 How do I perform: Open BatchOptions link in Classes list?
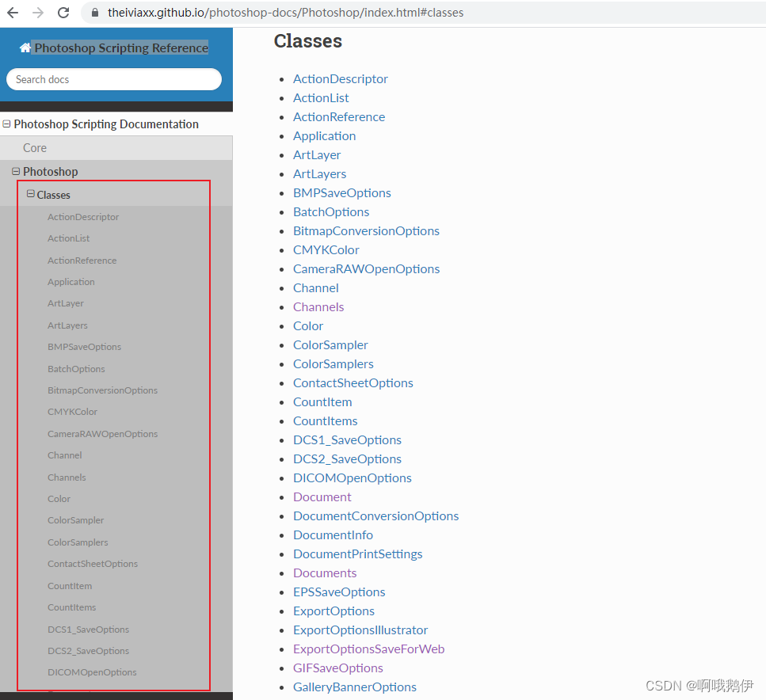point(331,212)
